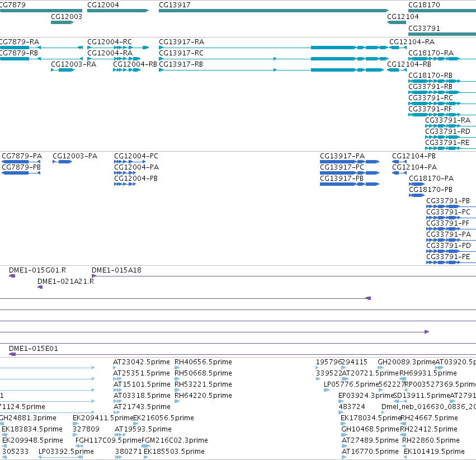The image size is (476, 460).
Task: Click protein CG12004-PC label
Action: tap(136, 156)
